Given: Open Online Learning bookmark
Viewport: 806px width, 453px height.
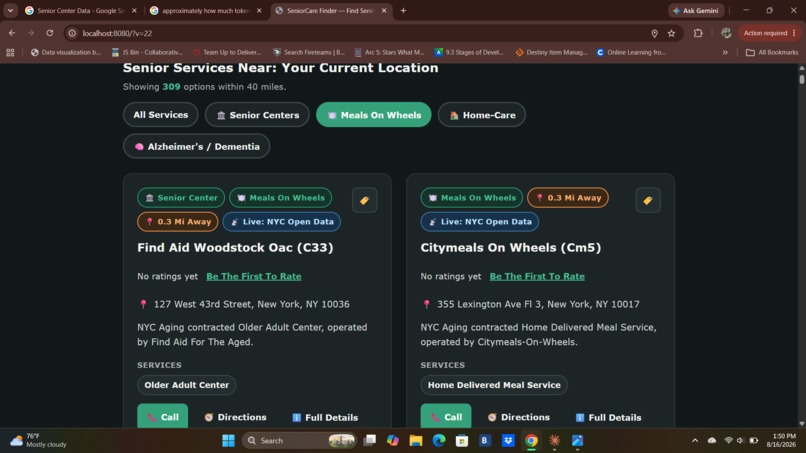Looking at the screenshot, I should pos(631,52).
